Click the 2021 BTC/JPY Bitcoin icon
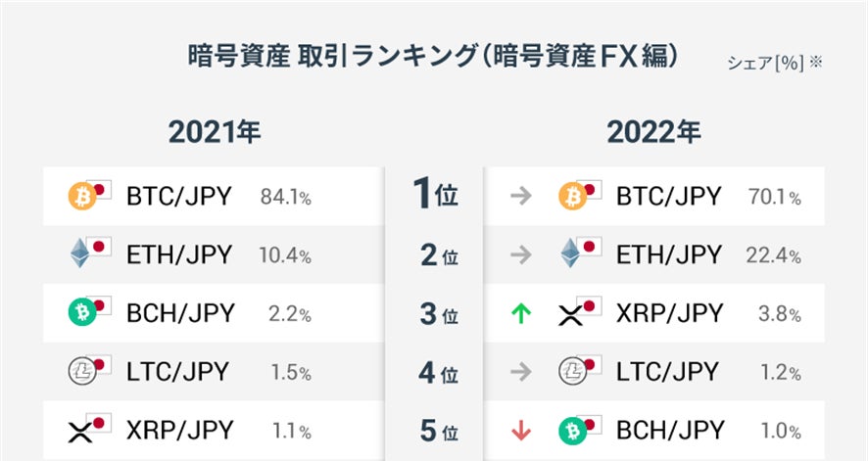The width and height of the screenshot is (868, 461). tap(82, 197)
